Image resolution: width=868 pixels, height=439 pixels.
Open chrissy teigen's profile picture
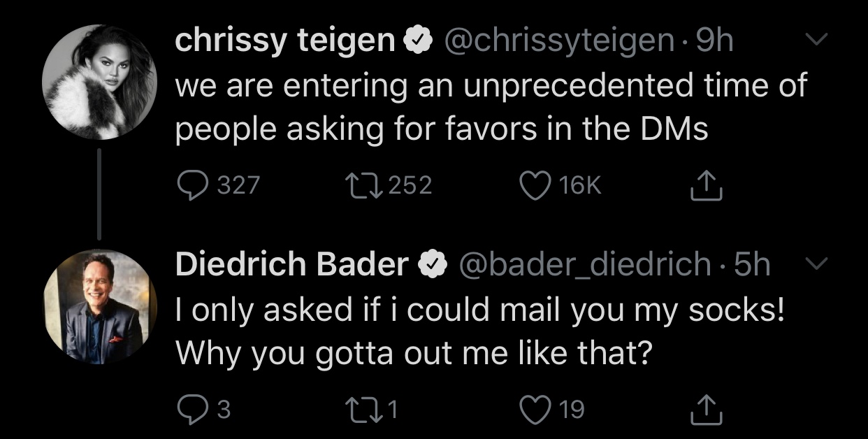[100, 82]
